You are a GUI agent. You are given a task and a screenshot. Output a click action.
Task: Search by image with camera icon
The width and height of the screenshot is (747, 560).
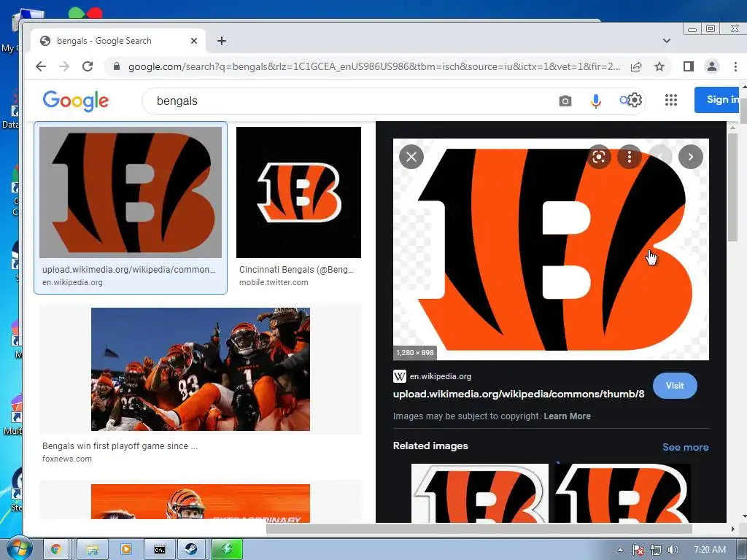pos(565,101)
